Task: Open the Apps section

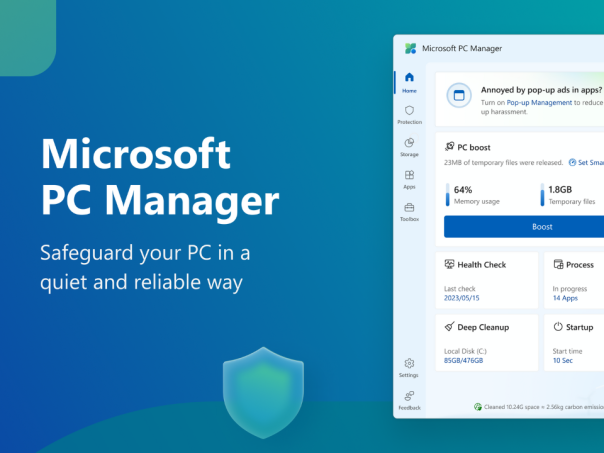Action: pyautogui.click(x=409, y=179)
